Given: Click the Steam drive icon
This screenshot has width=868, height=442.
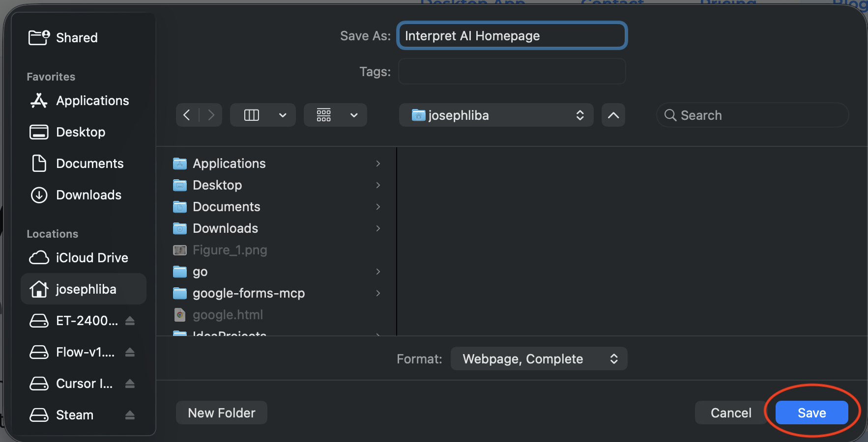Looking at the screenshot, I should tap(39, 415).
